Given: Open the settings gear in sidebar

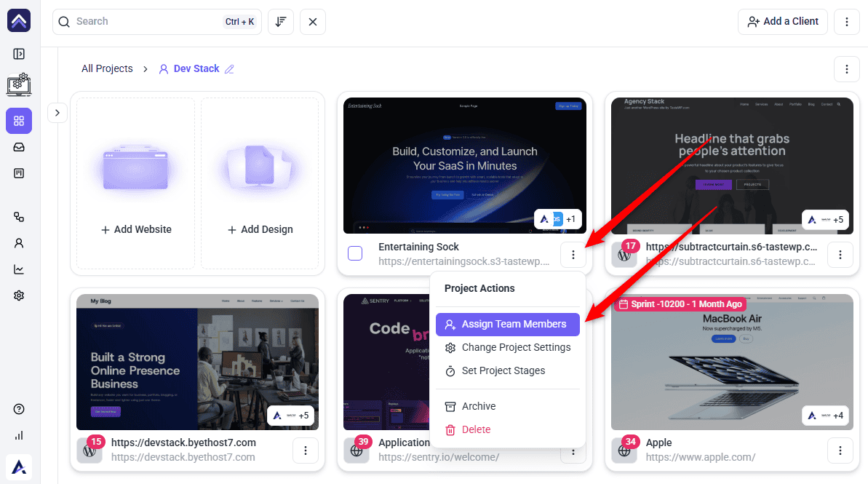Looking at the screenshot, I should point(19,295).
